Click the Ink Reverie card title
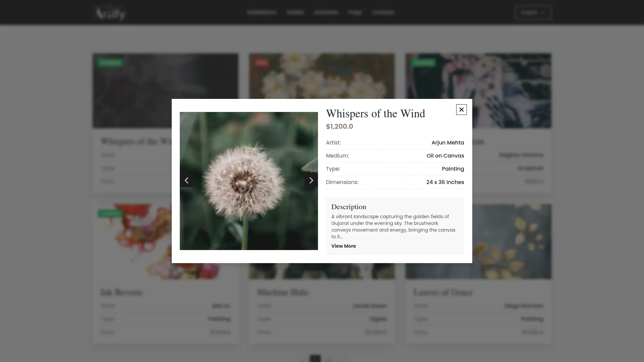 (121, 293)
